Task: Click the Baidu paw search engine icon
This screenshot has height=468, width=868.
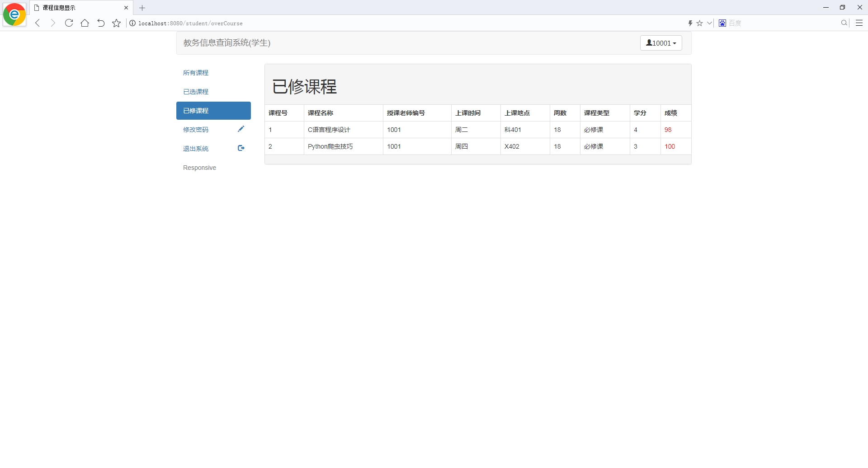Action: tap(722, 23)
